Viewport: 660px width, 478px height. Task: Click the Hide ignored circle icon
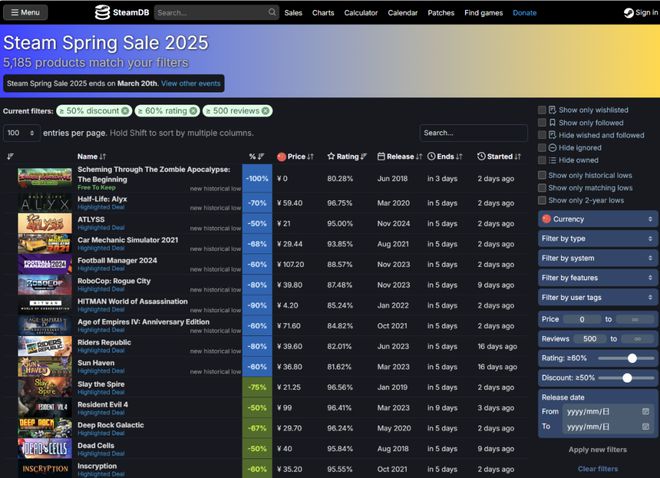tap(552, 148)
